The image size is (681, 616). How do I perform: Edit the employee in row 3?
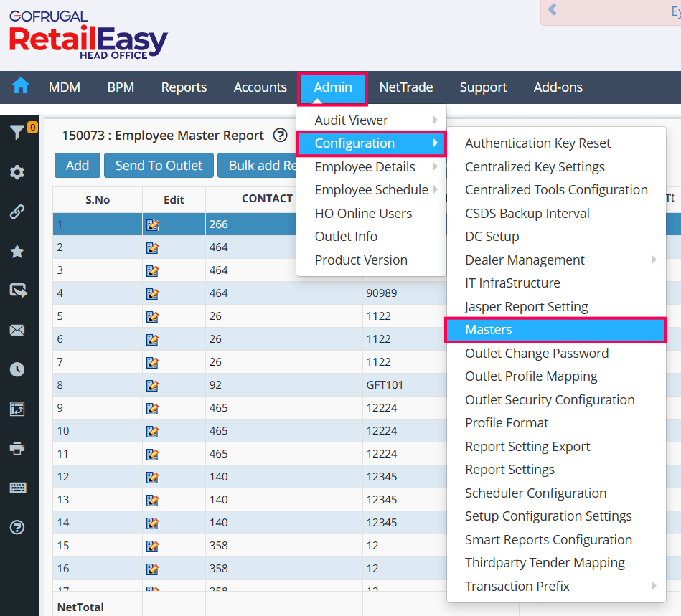tap(152, 271)
